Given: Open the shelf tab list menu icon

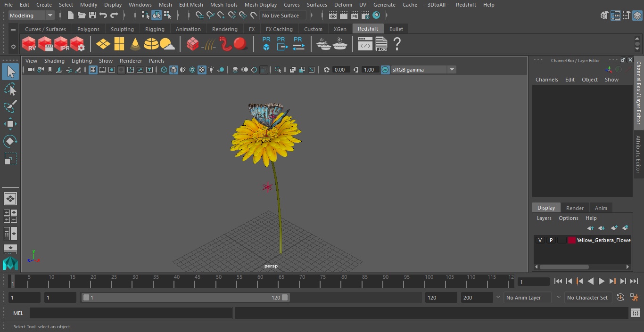Looking at the screenshot, I should (x=13, y=29).
